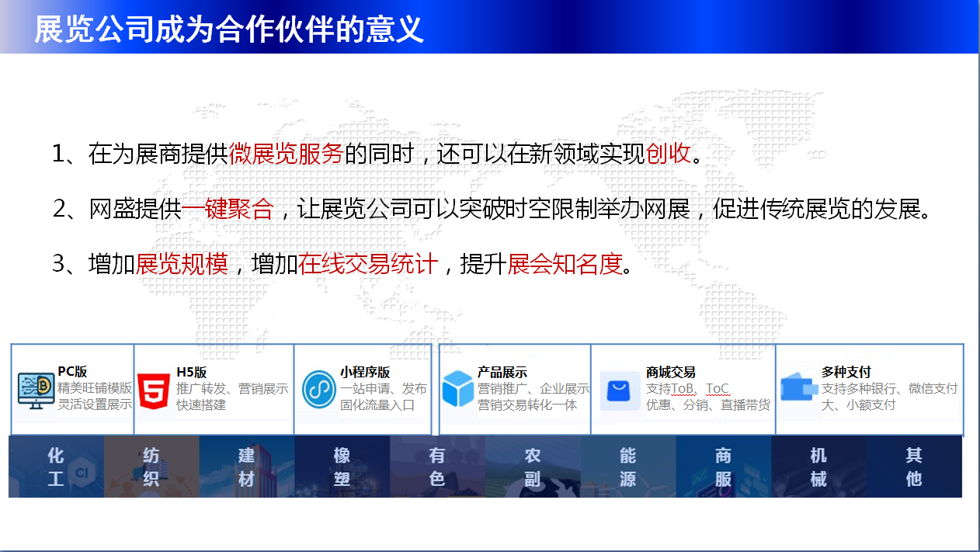Select the 能源 industry tile
Screen dimensions: 980x552
tap(628, 467)
